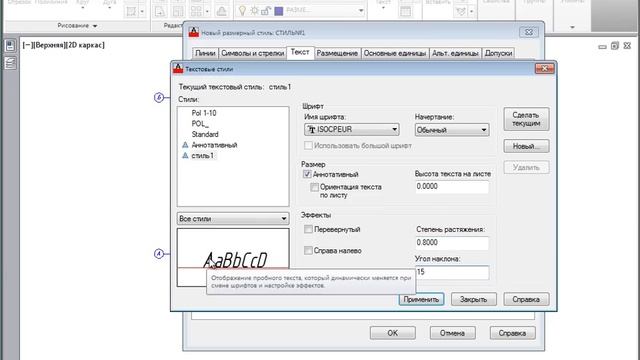
Task: Open the Все стили filter dropdown
Action: pos(233,219)
